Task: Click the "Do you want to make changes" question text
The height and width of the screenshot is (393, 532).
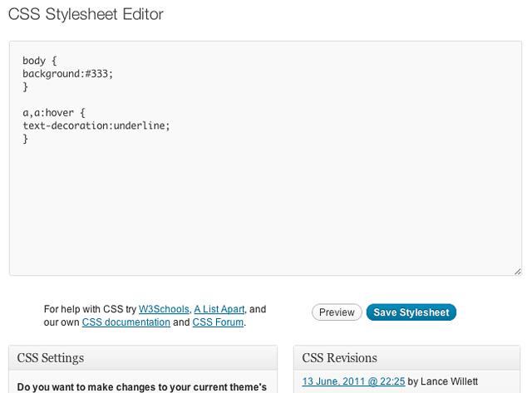Action: (141, 386)
